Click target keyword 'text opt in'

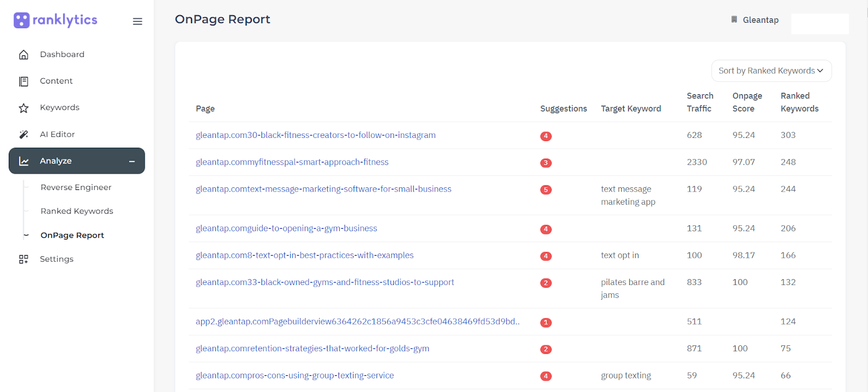pyautogui.click(x=620, y=255)
